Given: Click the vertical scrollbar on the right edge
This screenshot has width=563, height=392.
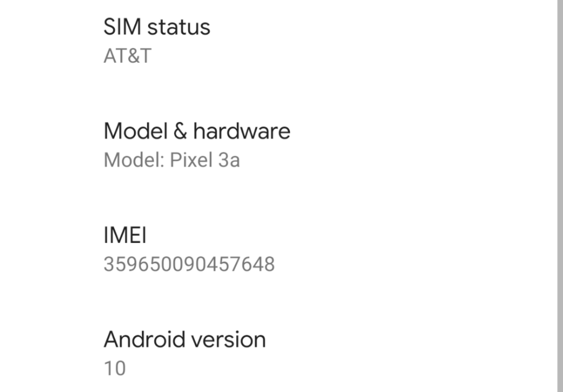Looking at the screenshot, I should pyautogui.click(x=560, y=192).
